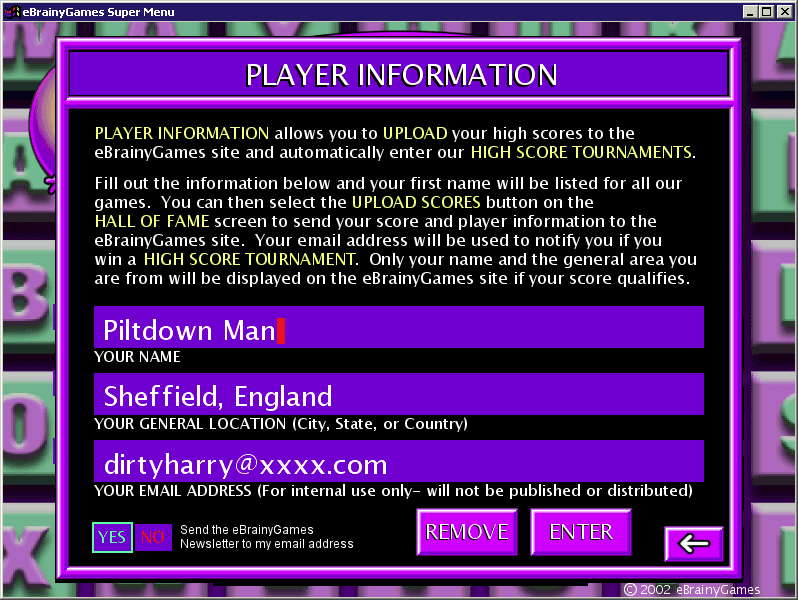Close the eBrainyGames Super Menu window
798x600 pixels.
click(785, 12)
